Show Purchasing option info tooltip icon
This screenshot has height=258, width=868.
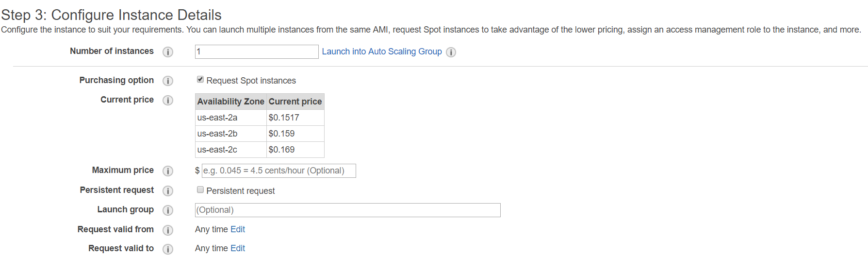click(x=168, y=81)
